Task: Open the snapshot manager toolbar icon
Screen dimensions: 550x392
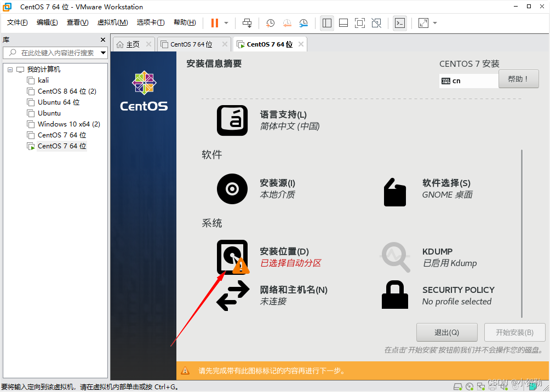Action: click(x=303, y=23)
